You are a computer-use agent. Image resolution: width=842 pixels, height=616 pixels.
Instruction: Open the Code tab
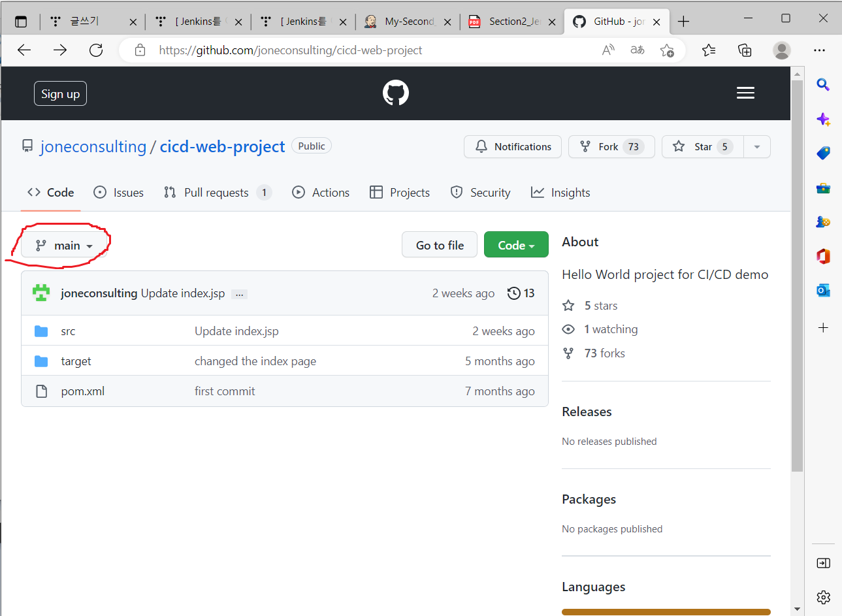50,193
